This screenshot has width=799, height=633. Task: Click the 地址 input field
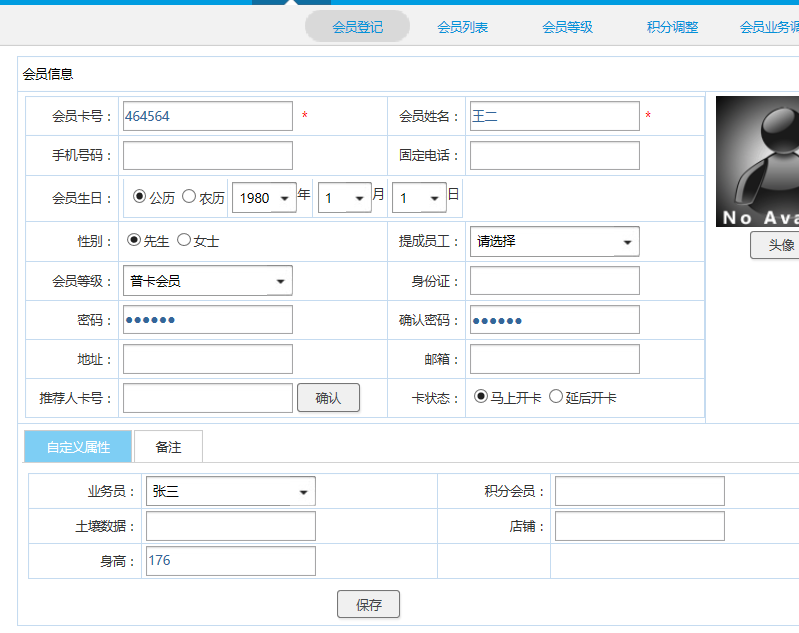208,359
